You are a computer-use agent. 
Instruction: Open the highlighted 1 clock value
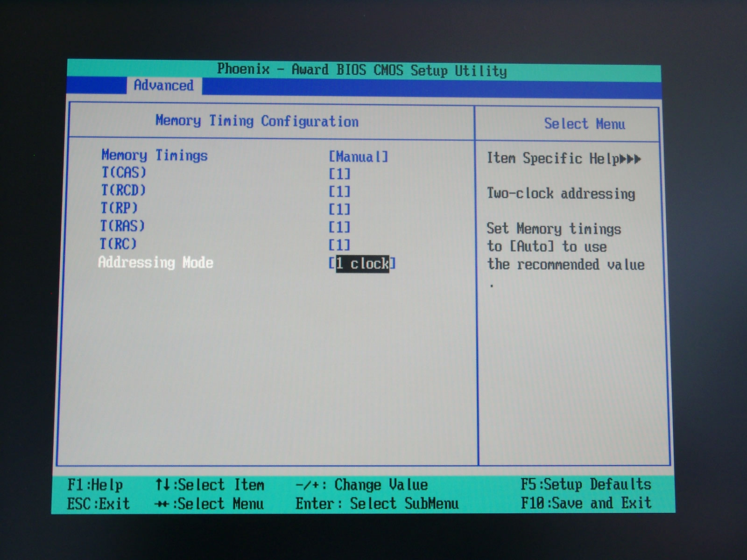coord(362,264)
